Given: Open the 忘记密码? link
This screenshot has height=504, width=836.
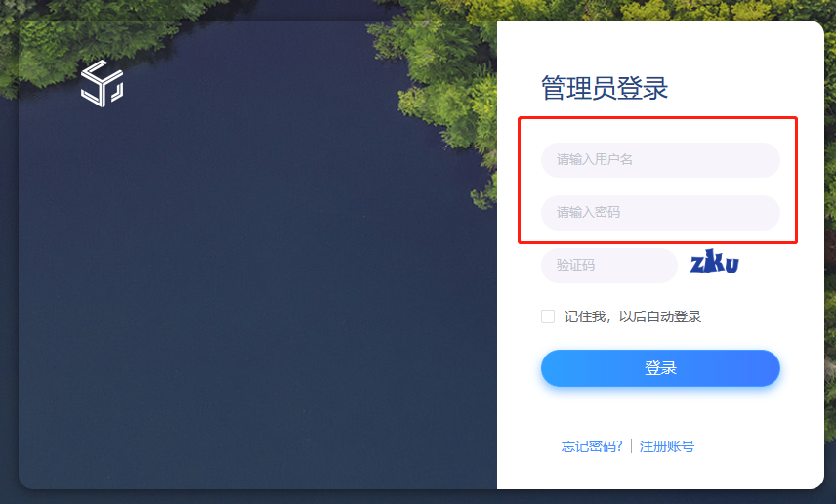Looking at the screenshot, I should click(x=592, y=446).
